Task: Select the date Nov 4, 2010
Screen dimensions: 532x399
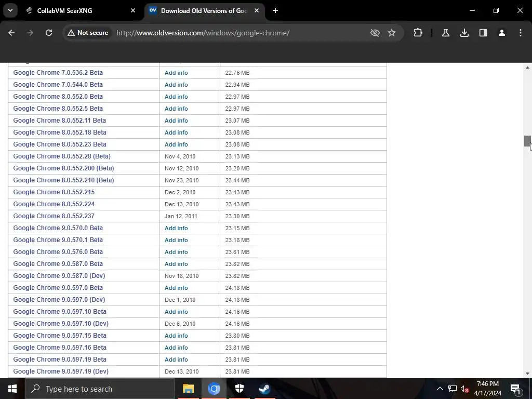Action: coord(180,156)
